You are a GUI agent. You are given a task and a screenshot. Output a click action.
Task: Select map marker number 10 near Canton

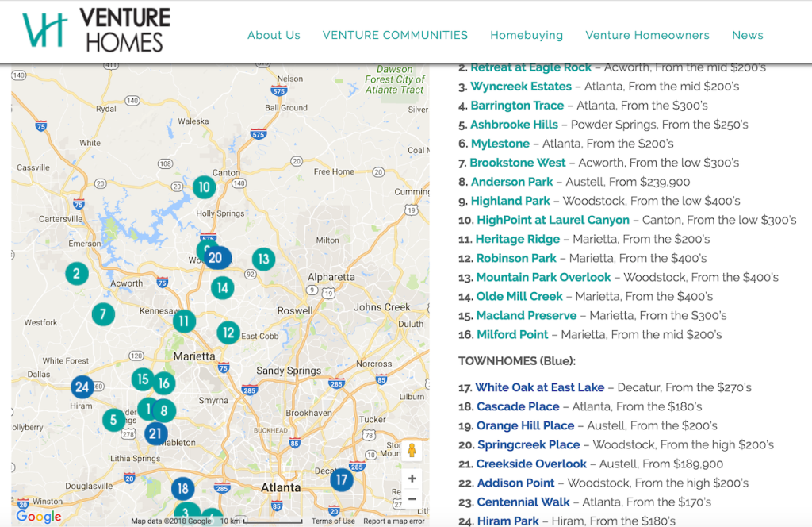(x=205, y=187)
